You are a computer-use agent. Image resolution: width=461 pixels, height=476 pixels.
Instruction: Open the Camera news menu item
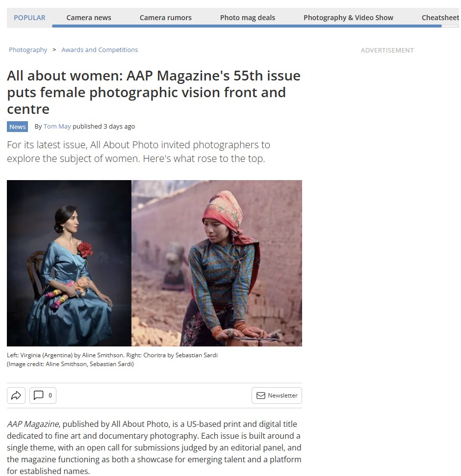(x=89, y=18)
